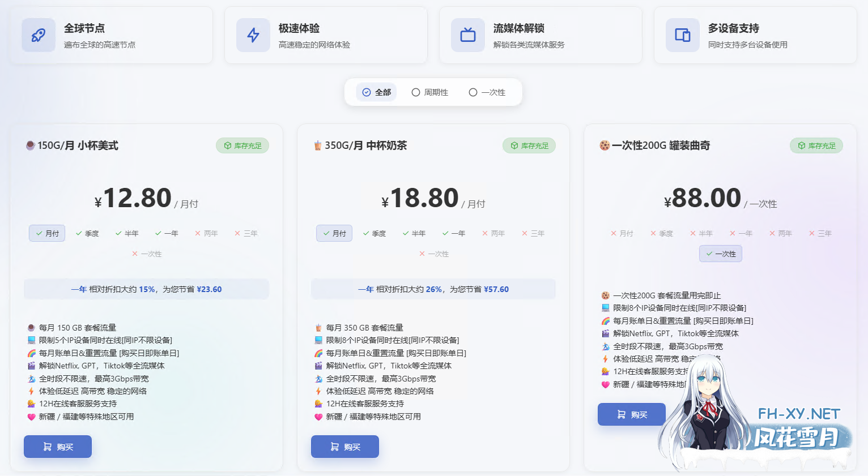Click the rocket icon for 全球节点
The width and height of the screenshot is (868, 476).
[39, 35]
